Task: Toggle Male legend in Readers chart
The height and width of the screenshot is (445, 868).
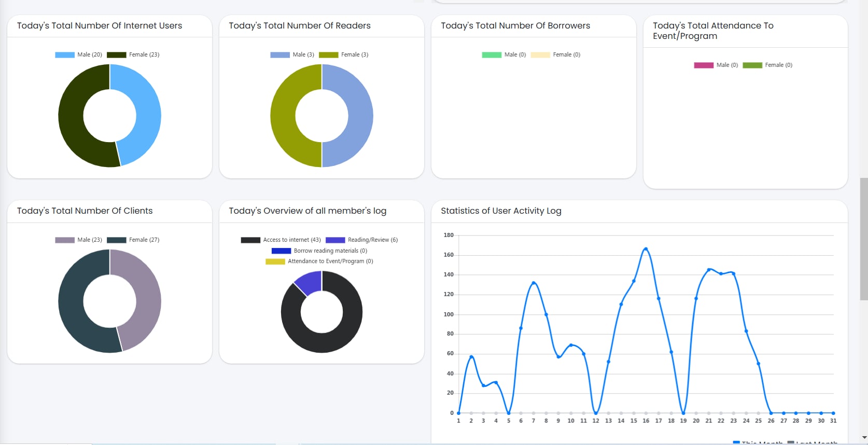Action: pos(292,54)
